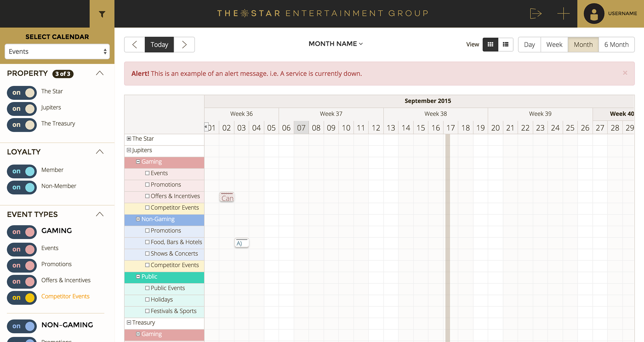
Task: Collapse the Treasury Gaming group
Action: [x=138, y=334]
